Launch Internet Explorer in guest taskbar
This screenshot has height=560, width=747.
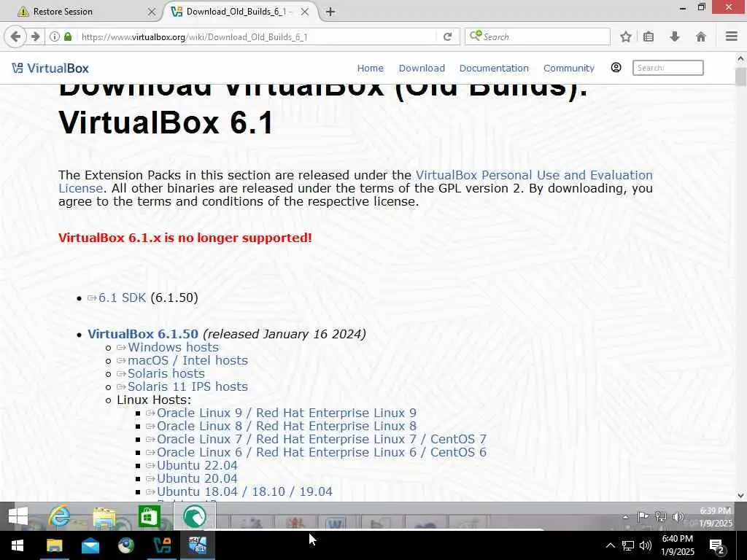(x=60, y=516)
